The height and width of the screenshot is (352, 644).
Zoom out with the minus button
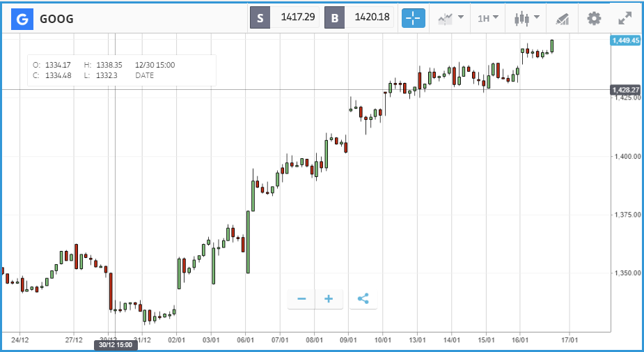[x=301, y=298]
